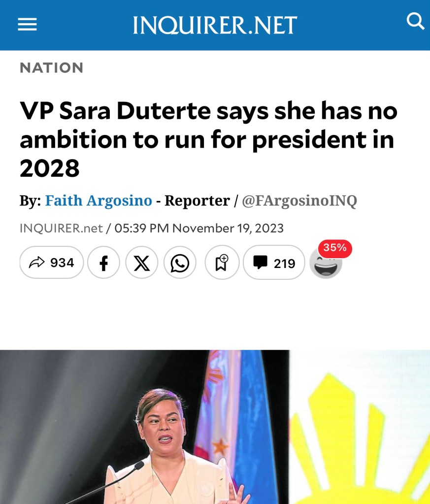Share article on Facebook
430x504 pixels.
pyautogui.click(x=103, y=263)
